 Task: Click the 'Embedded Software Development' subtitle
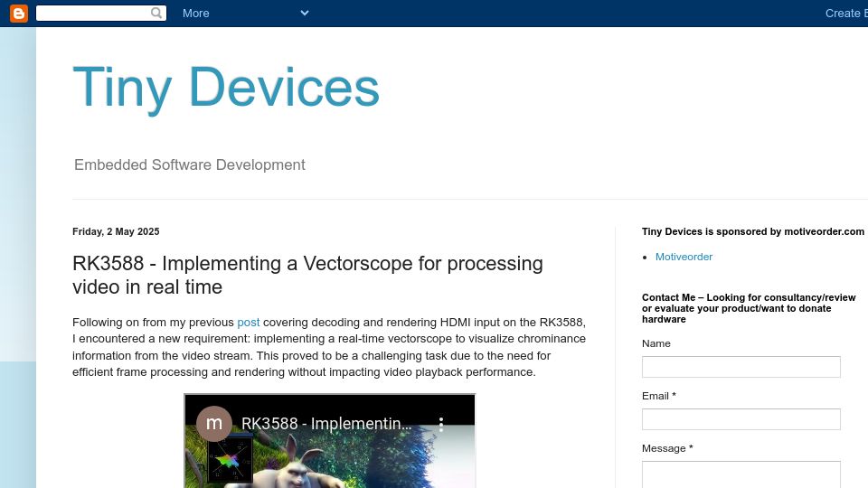coord(189,164)
